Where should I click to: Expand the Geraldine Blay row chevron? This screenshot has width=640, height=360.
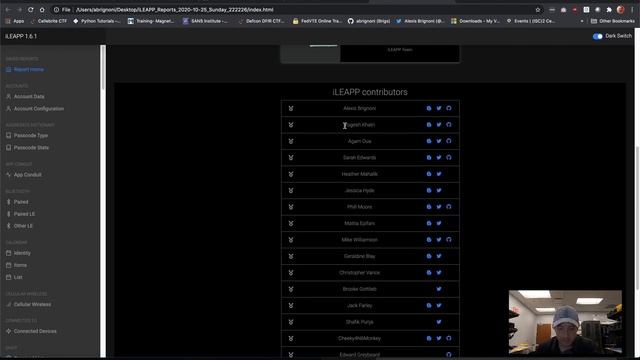pyautogui.click(x=291, y=256)
